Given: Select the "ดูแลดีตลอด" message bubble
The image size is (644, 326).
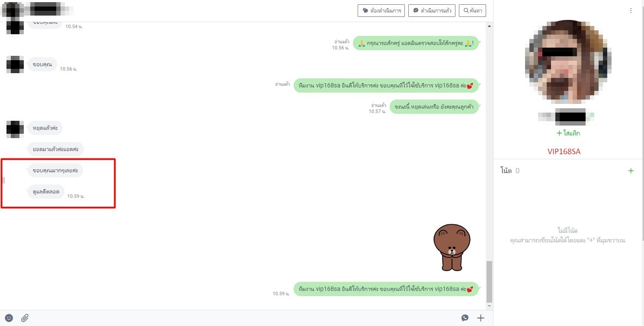Looking at the screenshot, I should [x=46, y=192].
